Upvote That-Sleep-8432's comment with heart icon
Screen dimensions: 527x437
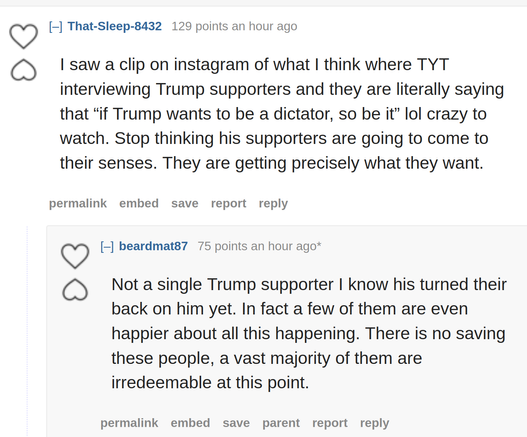tap(24, 36)
